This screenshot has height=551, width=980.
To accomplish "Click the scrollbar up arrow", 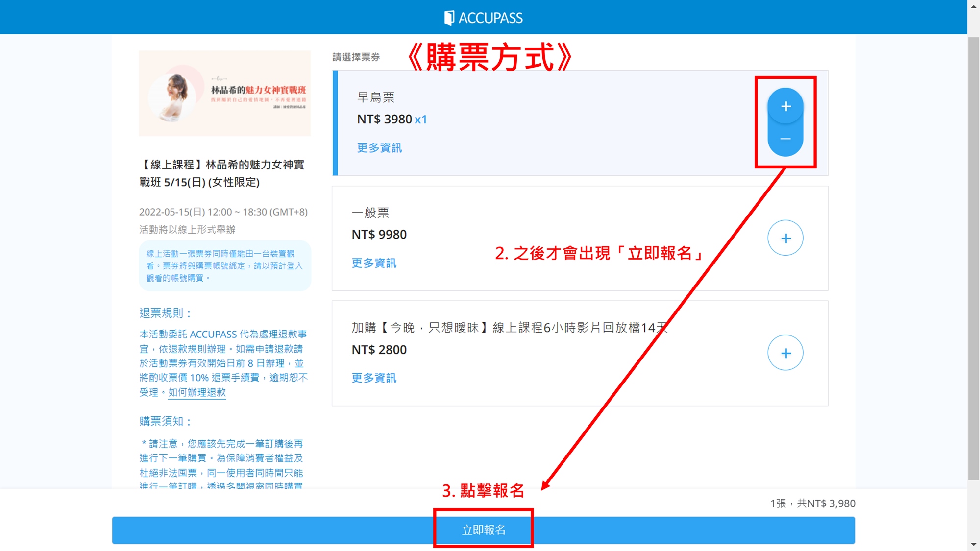I will (x=973, y=6).
